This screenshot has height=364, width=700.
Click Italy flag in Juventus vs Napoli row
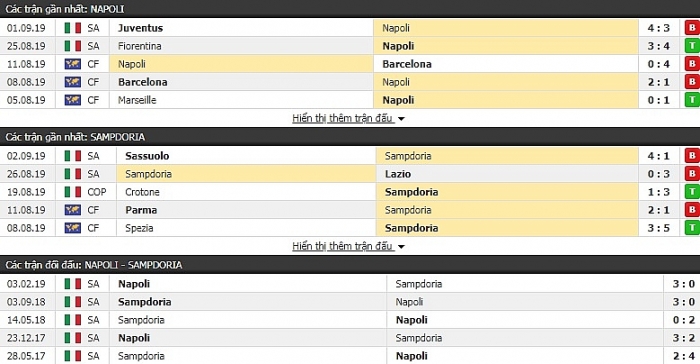pos(73,28)
